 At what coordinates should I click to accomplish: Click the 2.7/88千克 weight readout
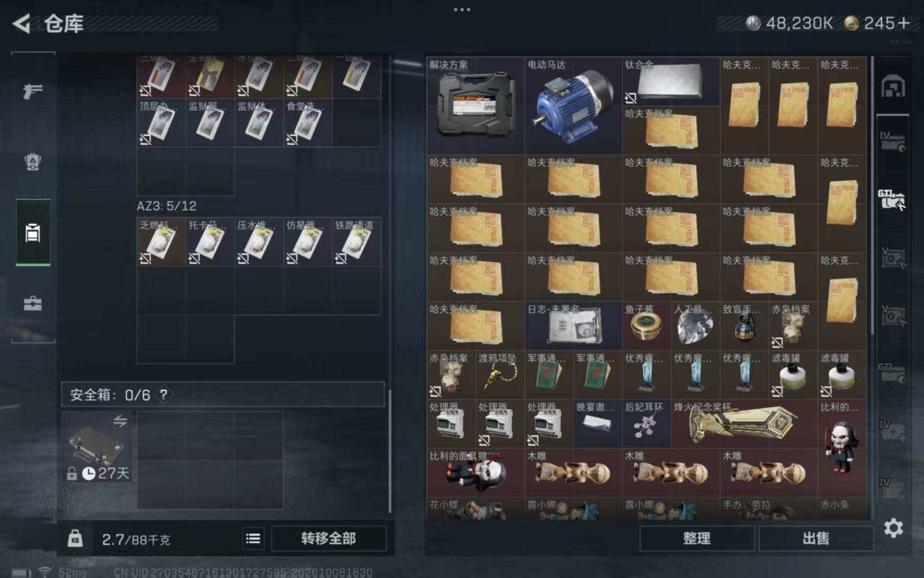[136, 539]
